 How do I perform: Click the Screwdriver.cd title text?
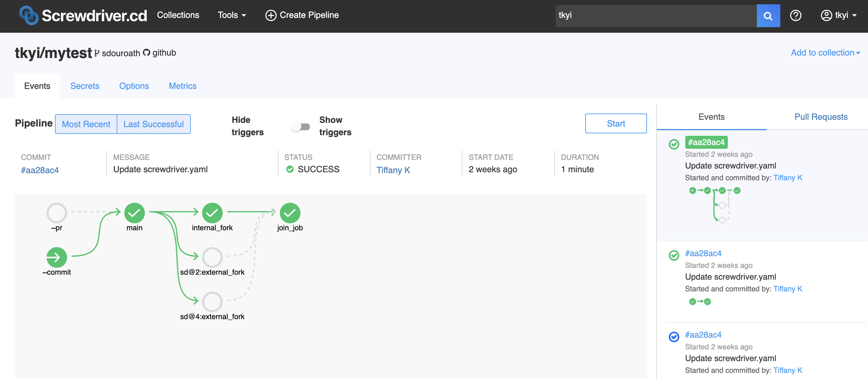coord(94,16)
